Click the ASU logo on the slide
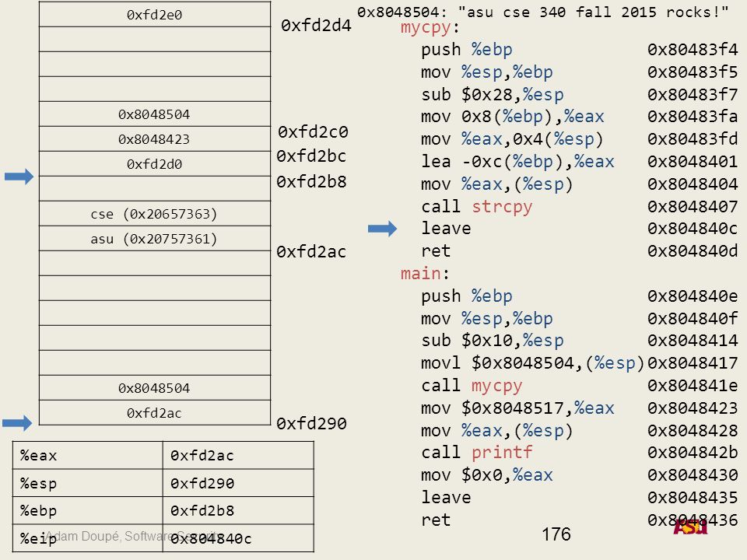Image resolution: width=747 pixels, height=560 pixels. [x=690, y=527]
